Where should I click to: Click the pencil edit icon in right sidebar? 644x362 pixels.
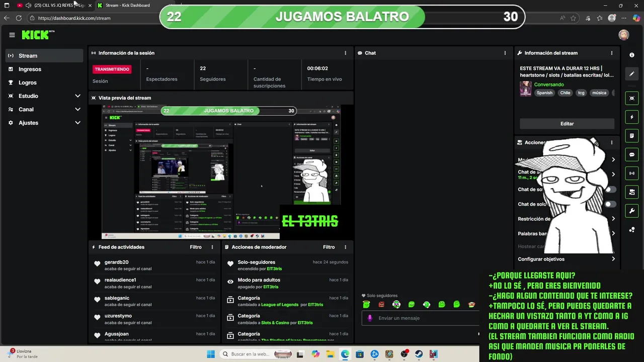pyautogui.click(x=632, y=74)
